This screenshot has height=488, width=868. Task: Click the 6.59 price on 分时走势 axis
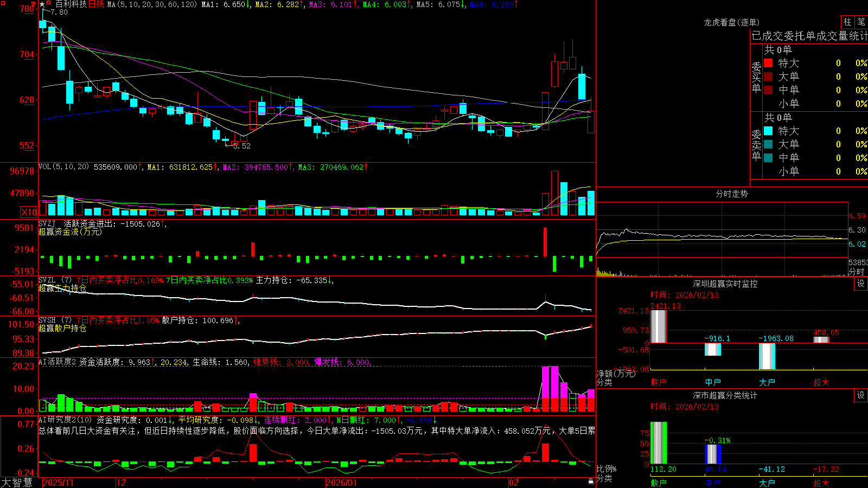tap(857, 216)
